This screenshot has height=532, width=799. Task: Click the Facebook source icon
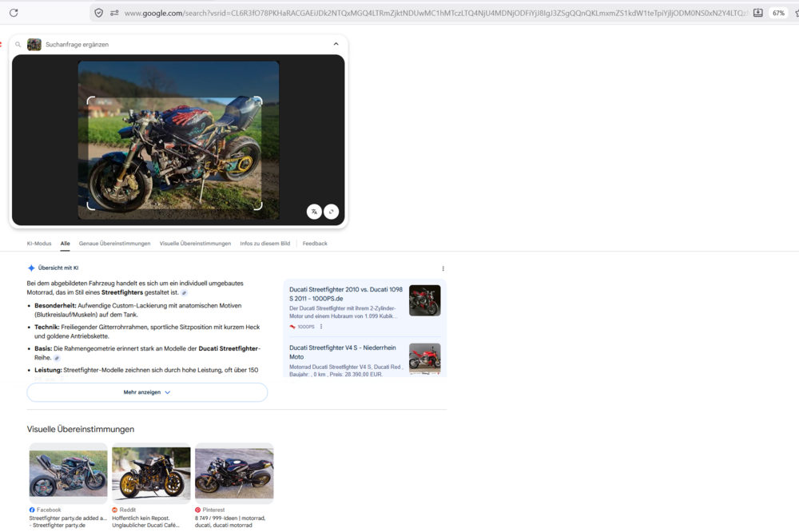pos(32,510)
